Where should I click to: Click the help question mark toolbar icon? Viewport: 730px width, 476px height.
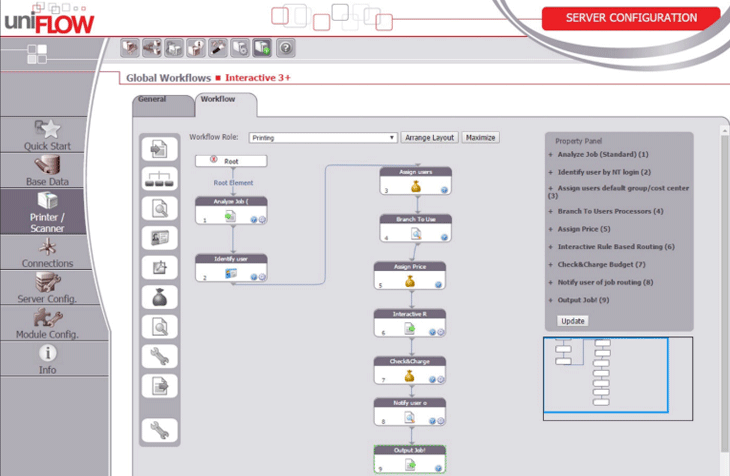[285, 47]
